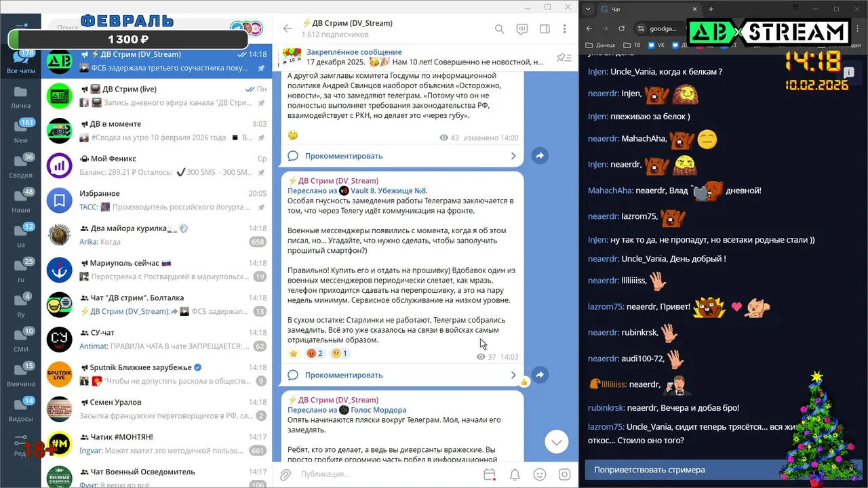Select the Видосы folder

tap(21, 409)
